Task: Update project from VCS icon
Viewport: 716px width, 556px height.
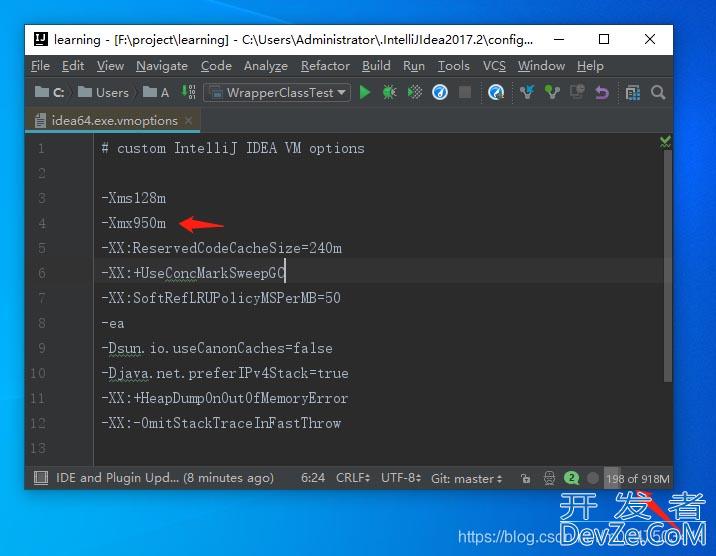Action: (x=526, y=93)
